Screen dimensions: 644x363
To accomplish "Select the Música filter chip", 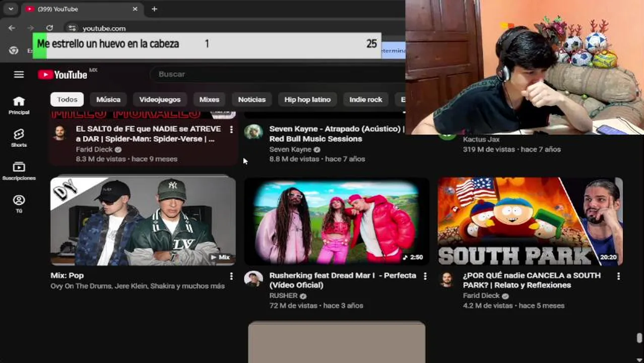I will [108, 99].
